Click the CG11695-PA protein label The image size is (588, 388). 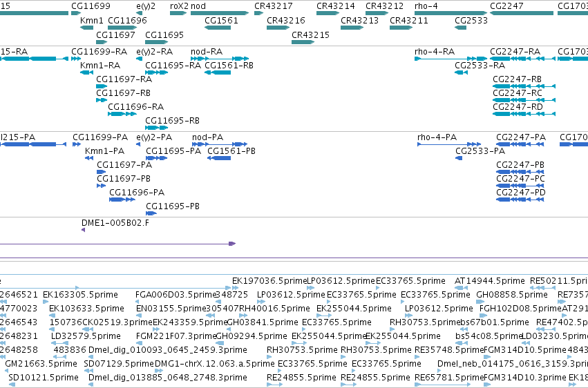coord(173,151)
